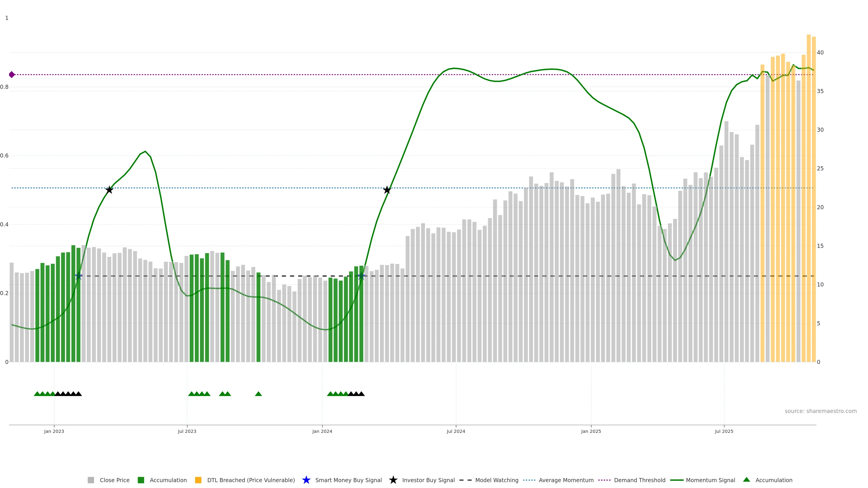This screenshot has width=868, height=488.
Task: Click the green Accumulation square legend swatch
Action: pyautogui.click(x=141, y=480)
